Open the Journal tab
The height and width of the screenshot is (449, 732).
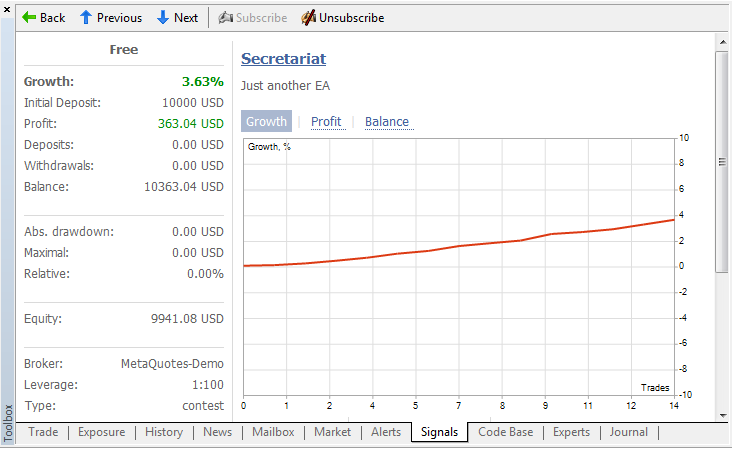click(628, 432)
